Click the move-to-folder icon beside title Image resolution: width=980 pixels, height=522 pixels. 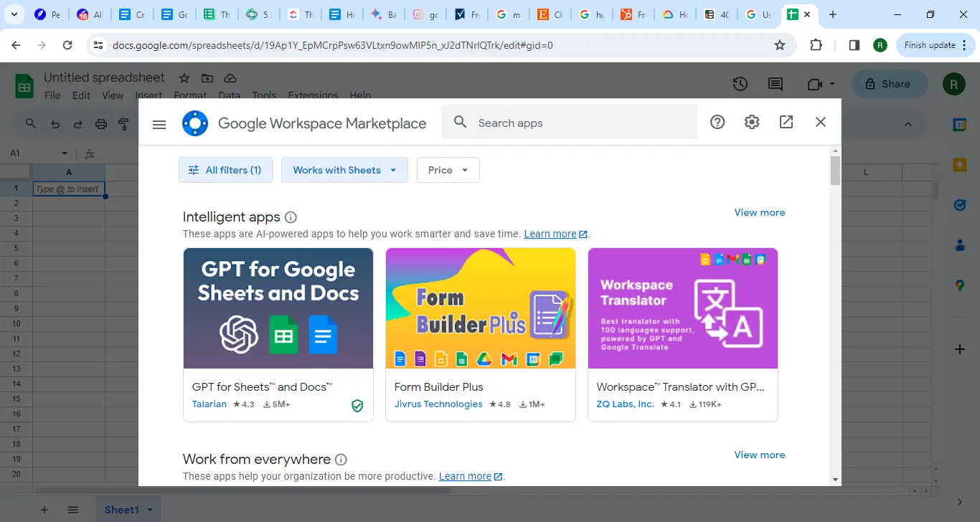[x=207, y=78]
